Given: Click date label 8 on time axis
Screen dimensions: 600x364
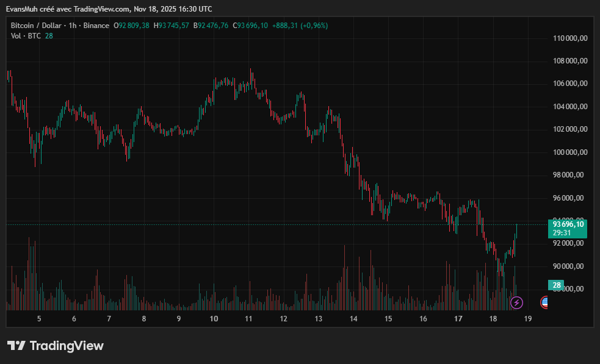Looking at the screenshot, I should (x=144, y=319).
